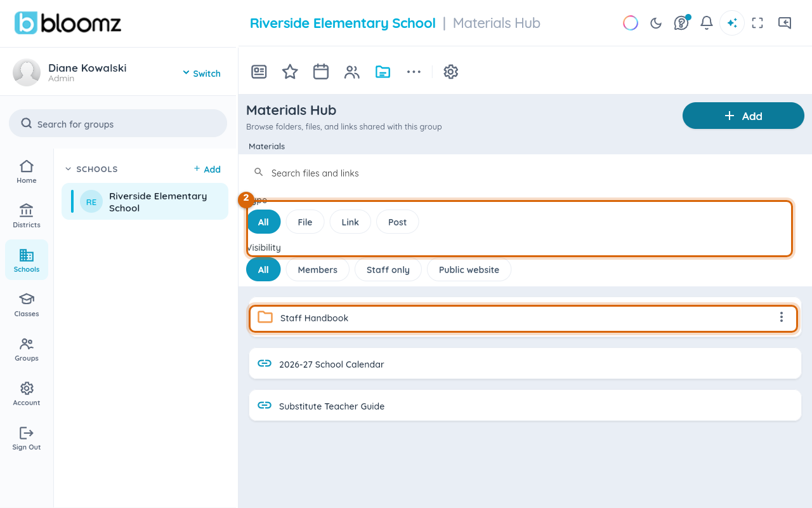
Task: Open the posts feed toolbar icon
Action: 259,72
